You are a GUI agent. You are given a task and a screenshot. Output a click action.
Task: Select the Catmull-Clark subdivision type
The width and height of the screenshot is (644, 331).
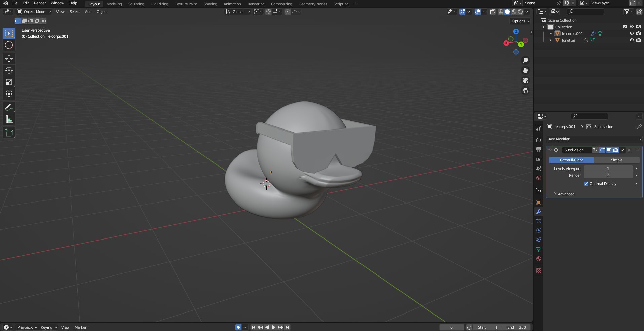click(571, 160)
